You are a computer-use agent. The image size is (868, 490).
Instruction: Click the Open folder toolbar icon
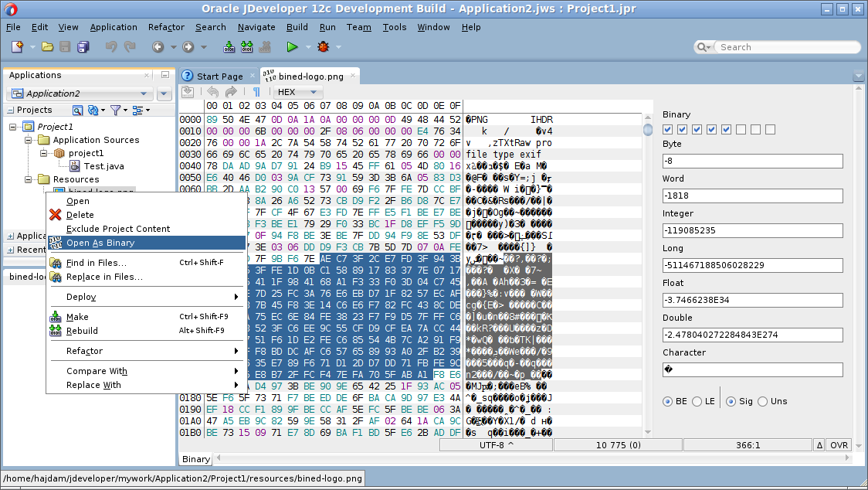pyautogui.click(x=48, y=47)
